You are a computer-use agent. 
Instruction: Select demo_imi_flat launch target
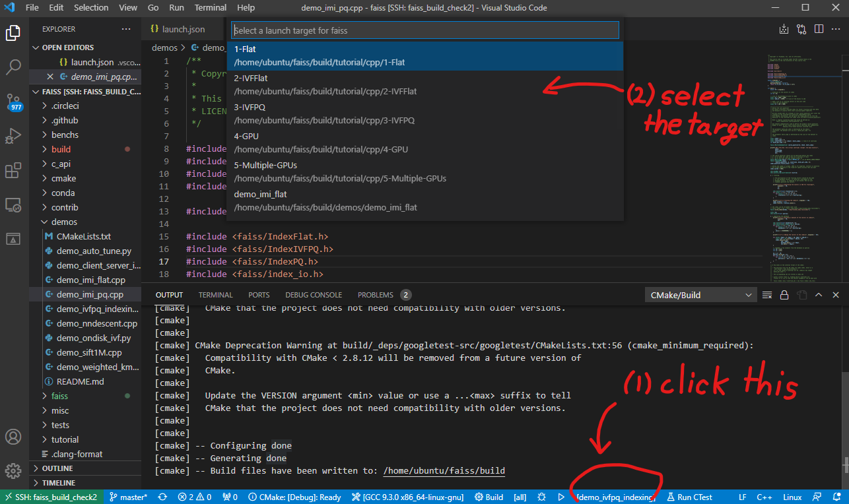[425, 201]
